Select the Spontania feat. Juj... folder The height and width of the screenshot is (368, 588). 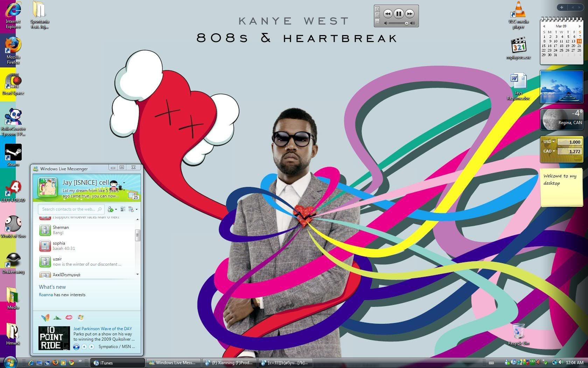click(x=40, y=15)
